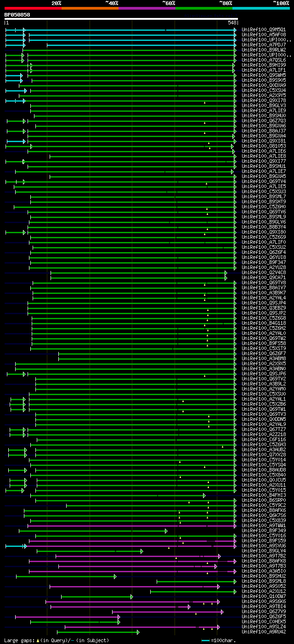The height and width of the screenshot is (644, 294).
Task: Select hit label UniRef100_B9RLW2
Action: pos(265,50)
